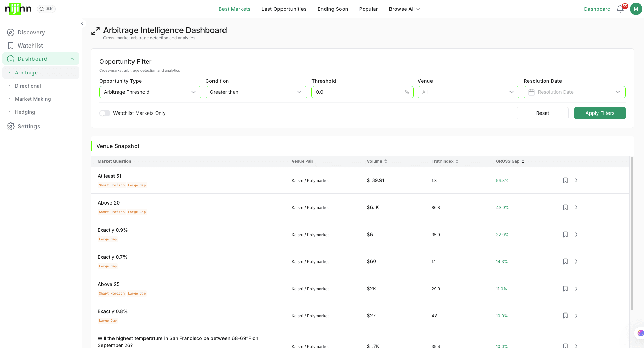Open the Resolution Date picker
This screenshot has width=644, height=348.
[x=575, y=92]
